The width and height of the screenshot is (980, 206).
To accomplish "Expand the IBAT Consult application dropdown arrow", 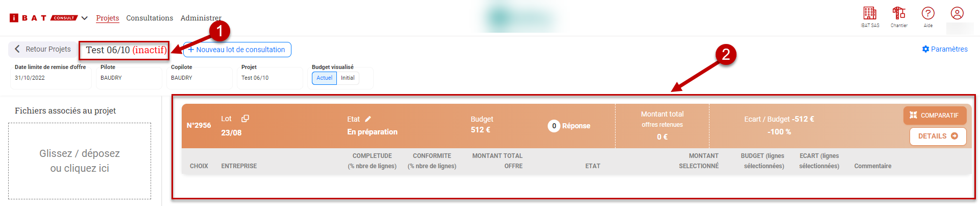I will coord(85,18).
